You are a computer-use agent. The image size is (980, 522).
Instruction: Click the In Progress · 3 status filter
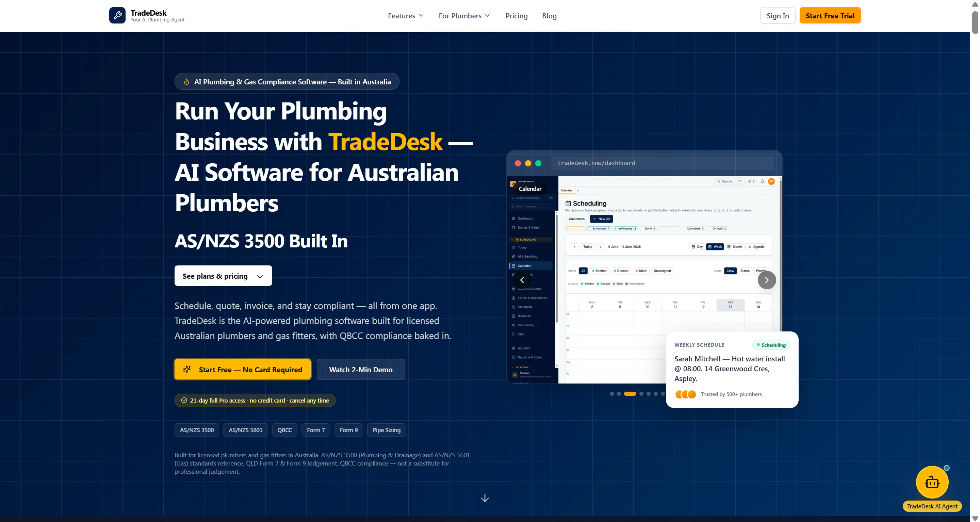point(625,229)
